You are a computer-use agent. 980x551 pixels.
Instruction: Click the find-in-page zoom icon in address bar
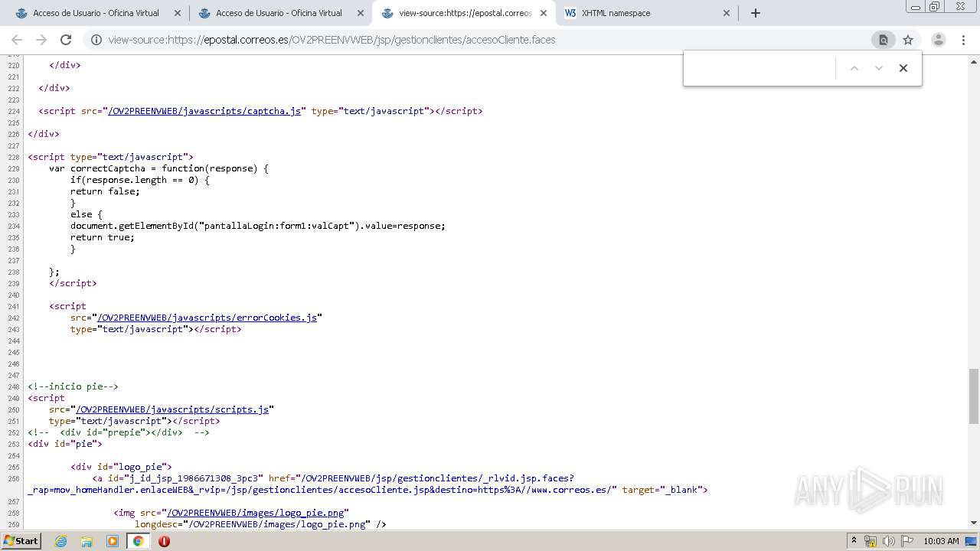pos(884,40)
